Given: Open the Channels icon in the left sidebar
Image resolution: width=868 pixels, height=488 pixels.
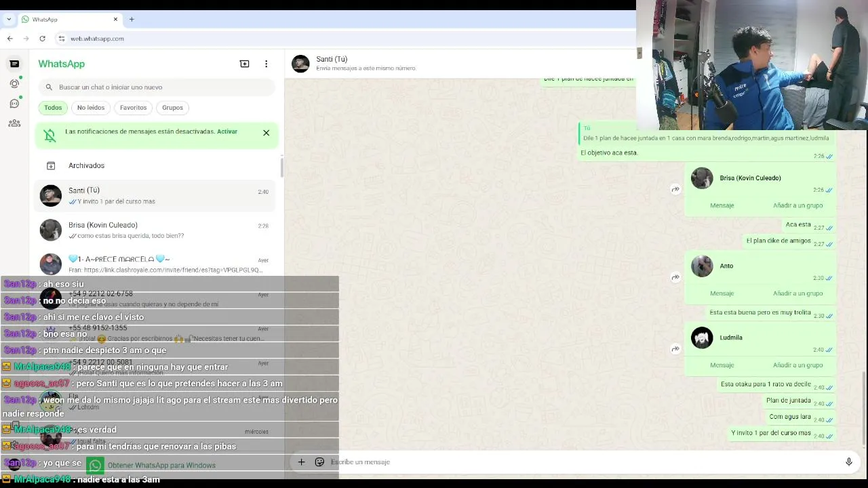Looking at the screenshot, I should click(x=14, y=104).
